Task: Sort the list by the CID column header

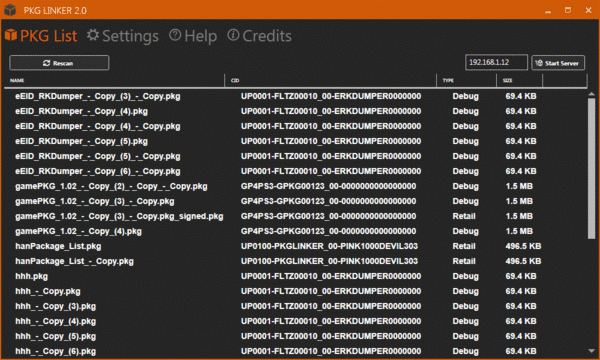Action: (x=331, y=80)
